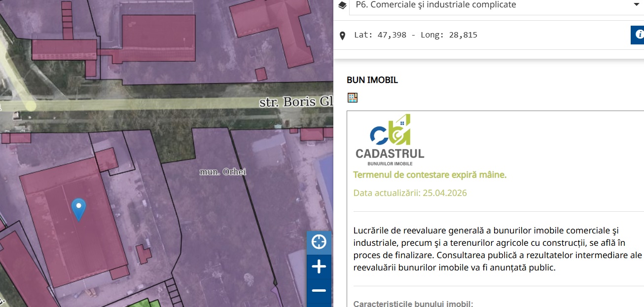Click the dropdown arrow of the layer selector

pyautogui.click(x=635, y=5)
